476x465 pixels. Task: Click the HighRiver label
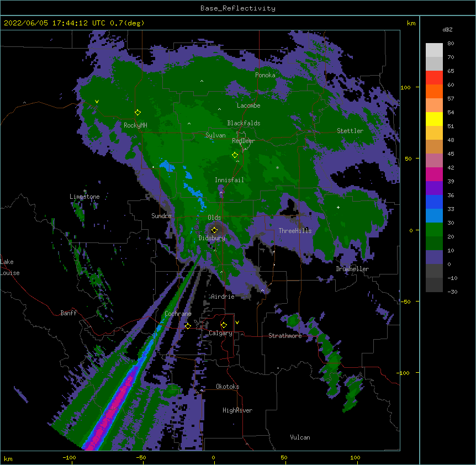(237, 410)
